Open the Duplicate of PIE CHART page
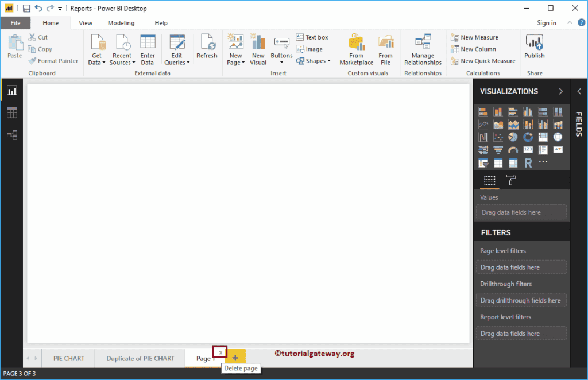The image size is (588, 380). pyautogui.click(x=140, y=358)
